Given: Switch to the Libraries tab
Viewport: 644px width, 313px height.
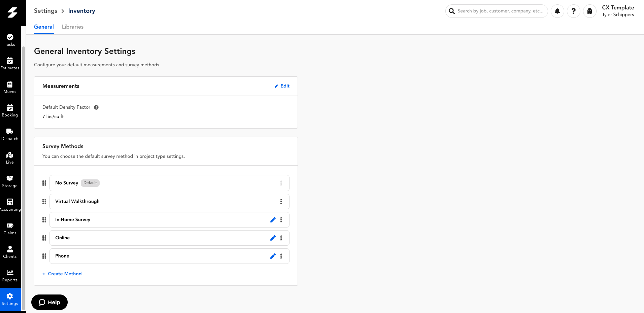Looking at the screenshot, I should tap(73, 27).
